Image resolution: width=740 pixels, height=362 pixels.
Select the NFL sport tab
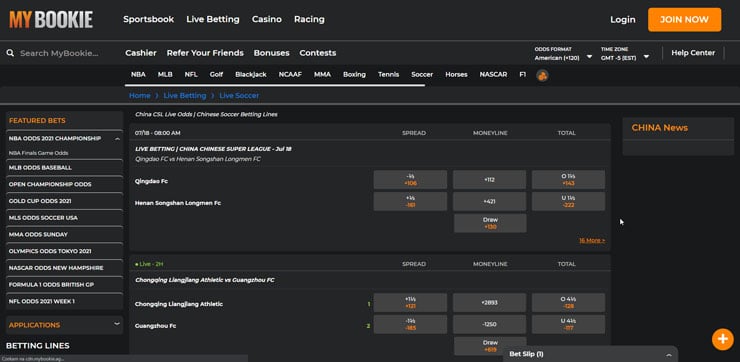point(191,75)
